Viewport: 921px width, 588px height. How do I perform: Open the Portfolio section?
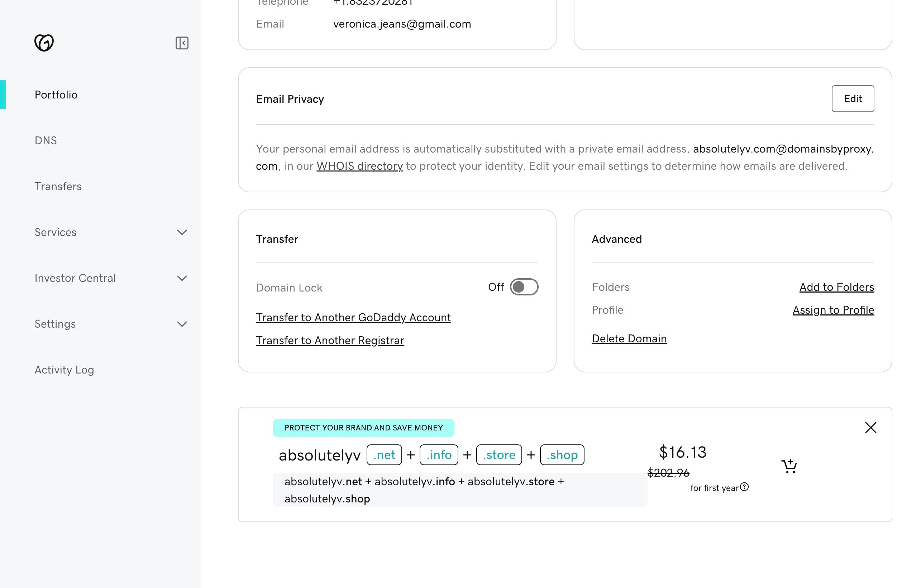pyautogui.click(x=56, y=95)
